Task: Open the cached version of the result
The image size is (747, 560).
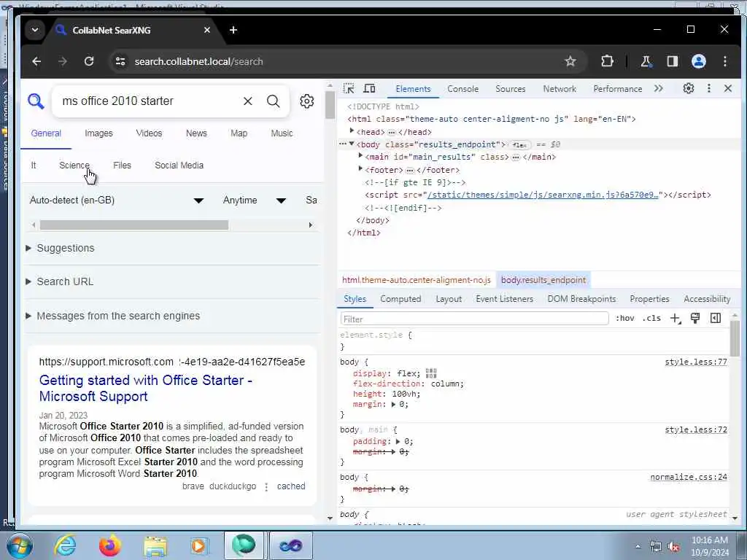Action: coord(291,486)
